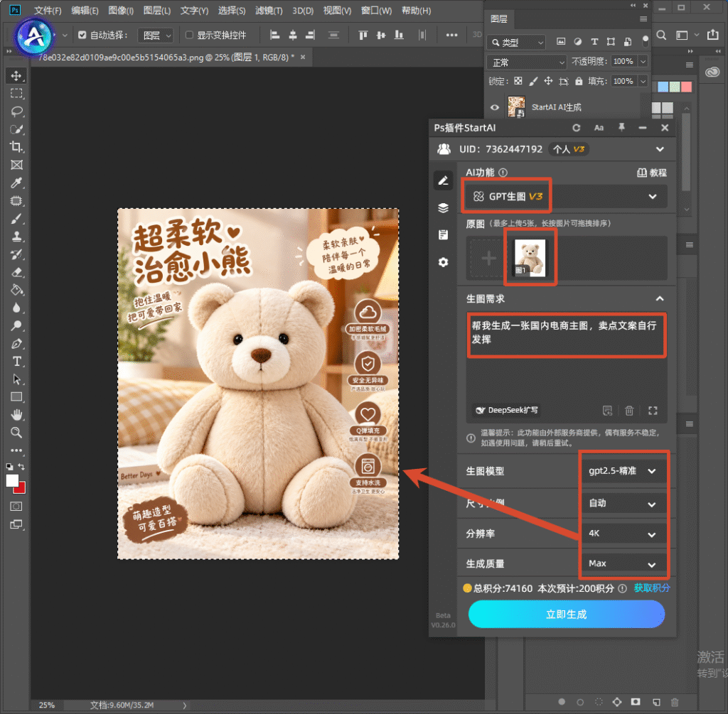Open the GPT生图 AI function dropdown
Screen dimensions: 728x714
pyautogui.click(x=567, y=196)
